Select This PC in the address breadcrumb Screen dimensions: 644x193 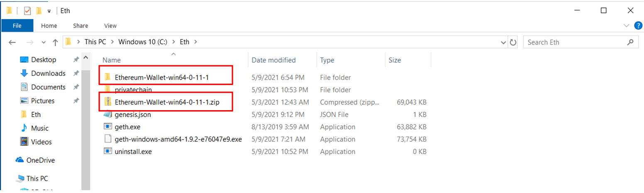[x=96, y=42]
